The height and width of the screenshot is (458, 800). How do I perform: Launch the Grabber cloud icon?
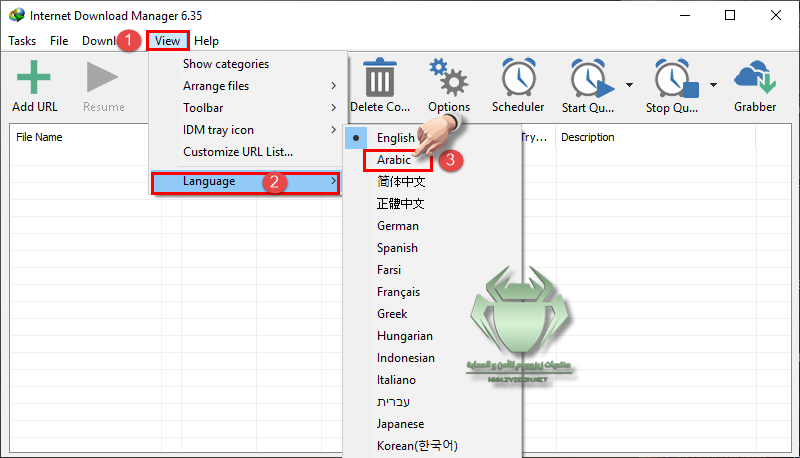[755, 77]
